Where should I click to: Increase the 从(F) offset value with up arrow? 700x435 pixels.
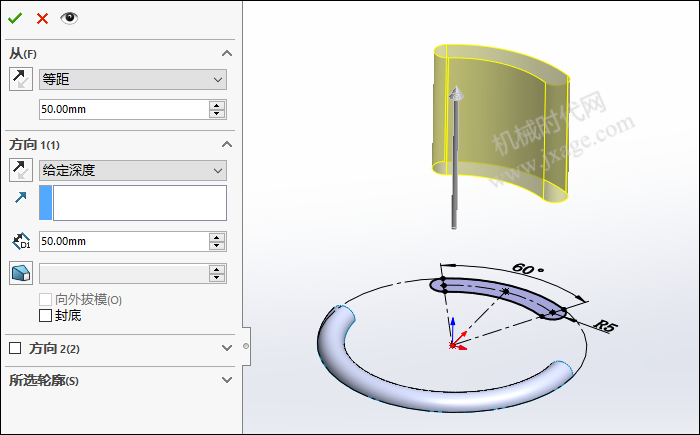click(217, 105)
